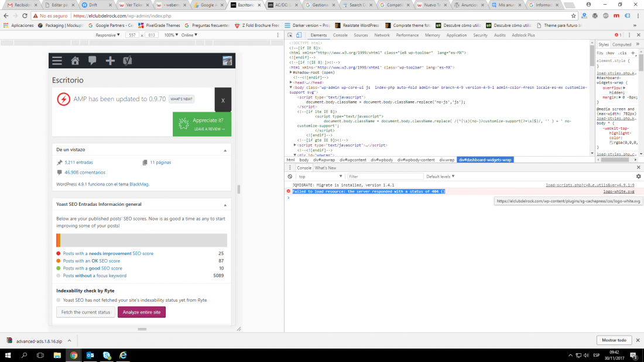This screenshot has height=362, width=644.
Task: Collapse the body element node
Action: 291,87
